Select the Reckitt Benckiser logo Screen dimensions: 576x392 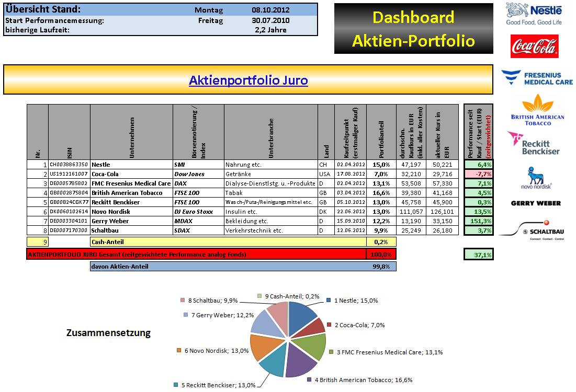[534, 143]
